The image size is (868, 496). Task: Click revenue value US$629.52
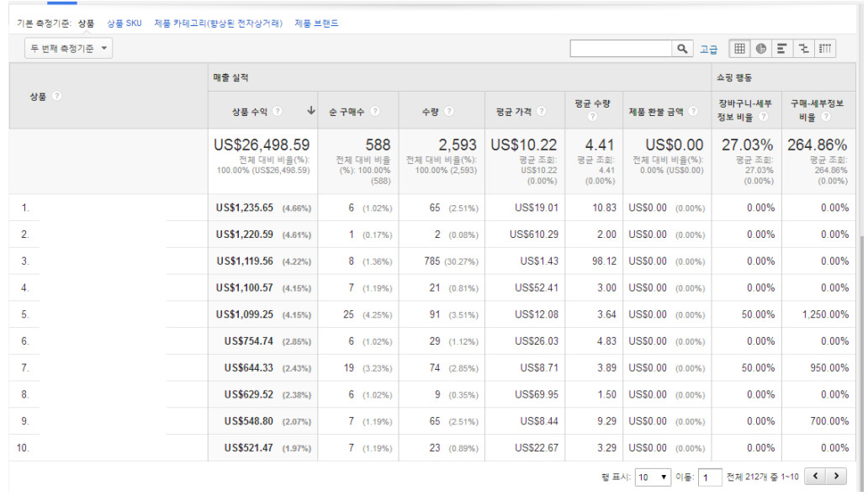point(249,394)
